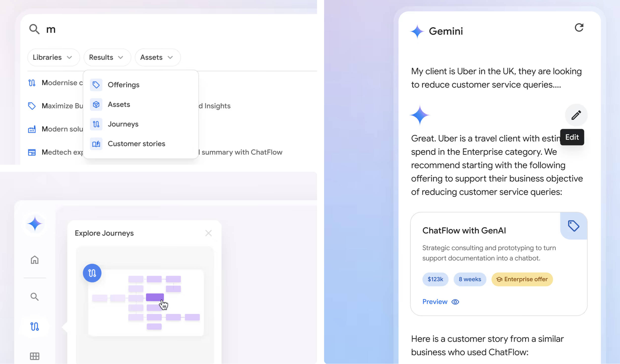620x364 pixels.
Task: Click the ChatFlow with GenAI card title
Action: pos(464,230)
